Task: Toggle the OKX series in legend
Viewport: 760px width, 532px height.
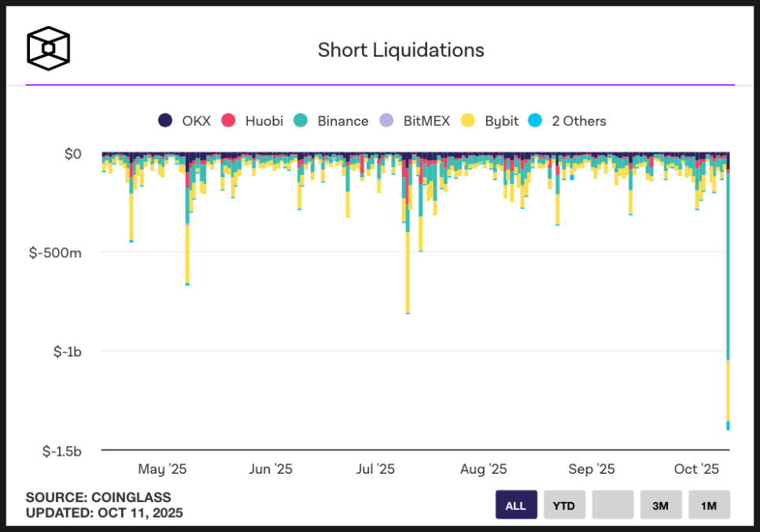Action: [x=185, y=120]
